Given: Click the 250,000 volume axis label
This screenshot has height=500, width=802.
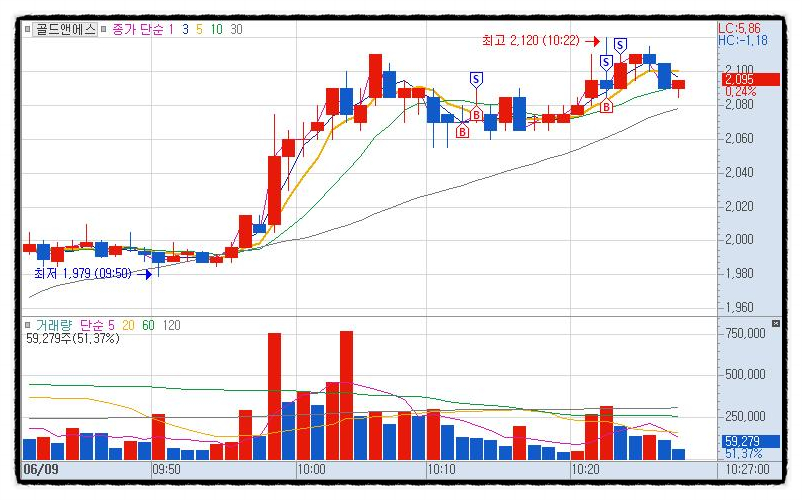Looking at the screenshot, I should coord(745,416).
